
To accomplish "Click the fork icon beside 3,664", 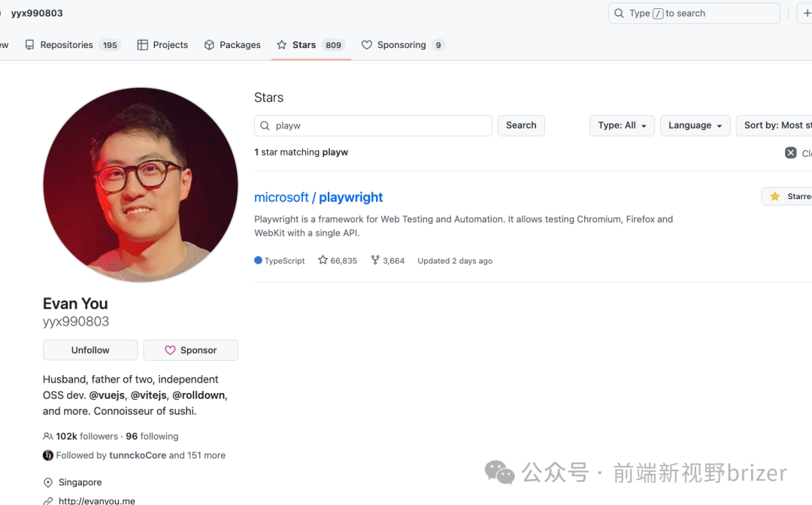I will click(x=375, y=260).
